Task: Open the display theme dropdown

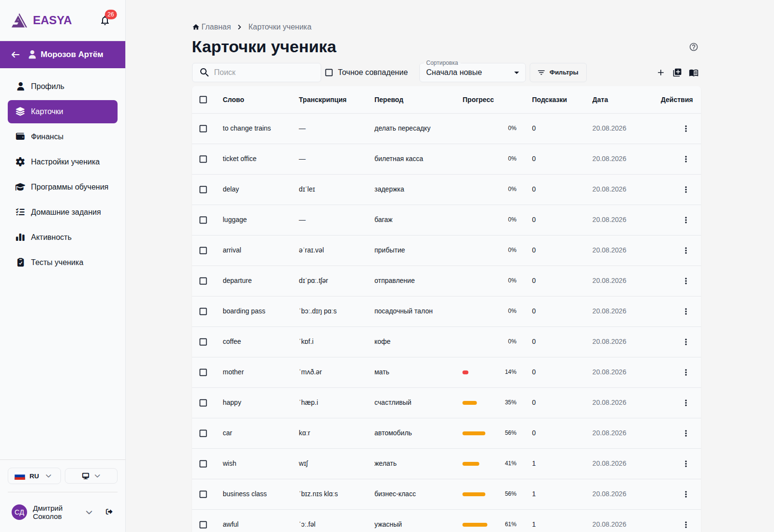Action: coord(91,476)
